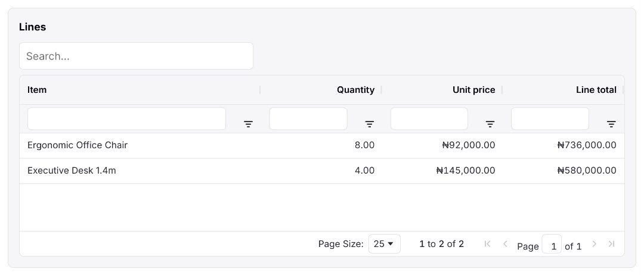Go to first page icon
This screenshot has width=644, height=275.
[488, 244]
